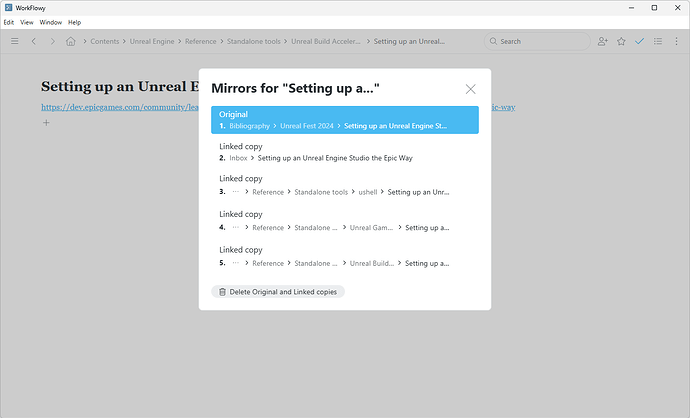690x418 pixels.
Task: Select linked copy 5 under Unreal Build...
Action: click(x=344, y=257)
